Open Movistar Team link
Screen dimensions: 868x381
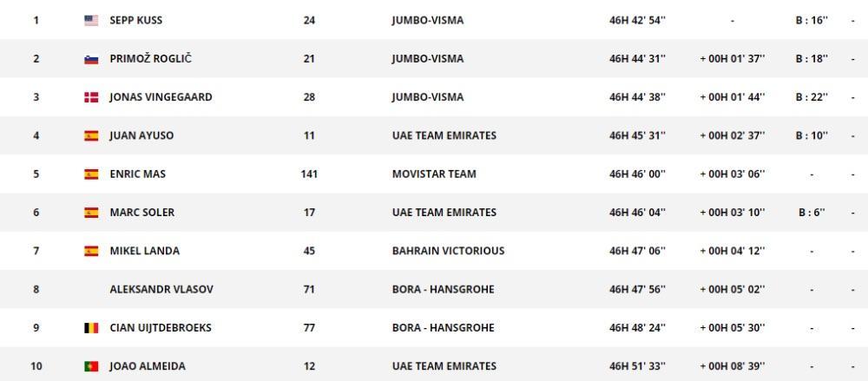pyautogui.click(x=434, y=174)
